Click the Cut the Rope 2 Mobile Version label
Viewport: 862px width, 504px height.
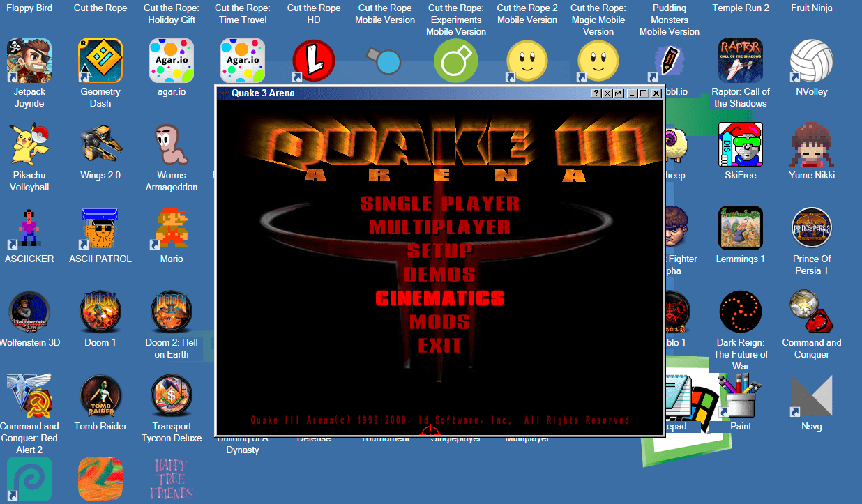527,14
